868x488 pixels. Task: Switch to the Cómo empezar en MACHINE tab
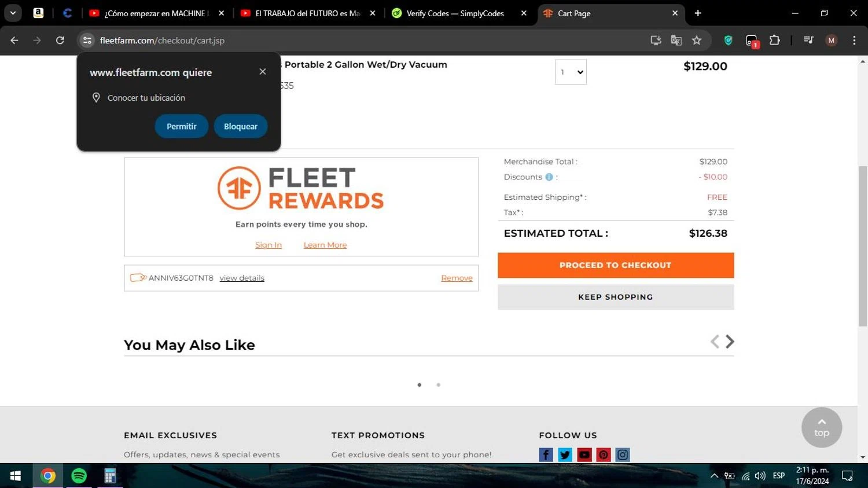[x=156, y=13]
